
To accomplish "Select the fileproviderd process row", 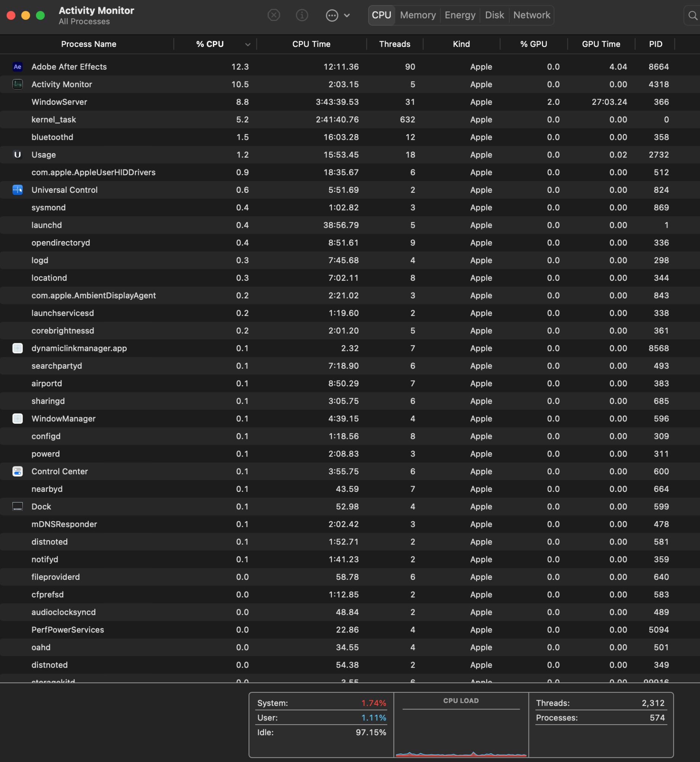I will 350,577.
